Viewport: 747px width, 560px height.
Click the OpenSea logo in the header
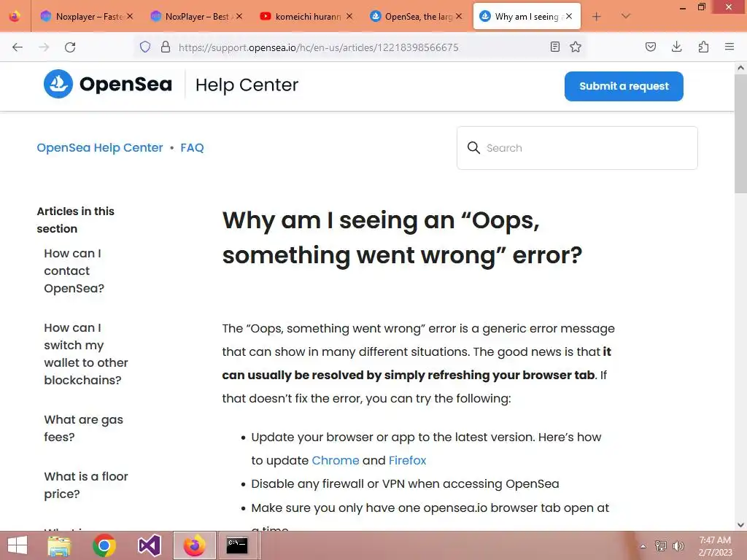[x=108, y=84]
